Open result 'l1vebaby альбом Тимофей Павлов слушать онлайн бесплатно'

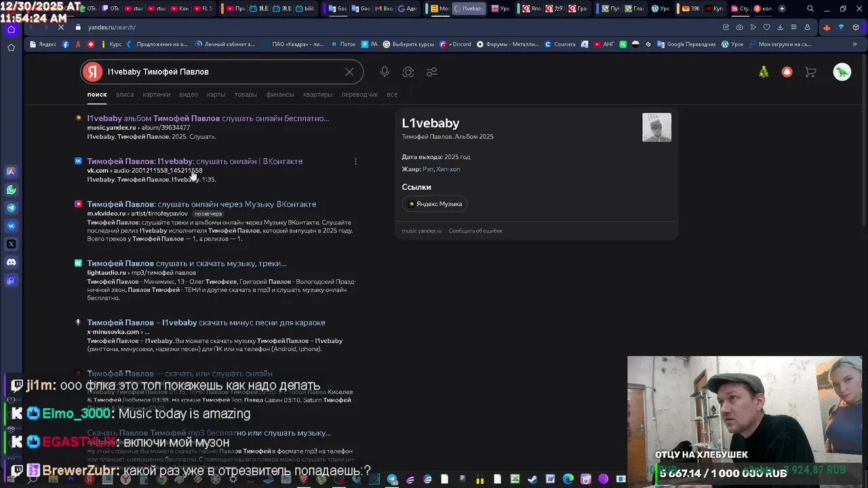coord(208,118)
